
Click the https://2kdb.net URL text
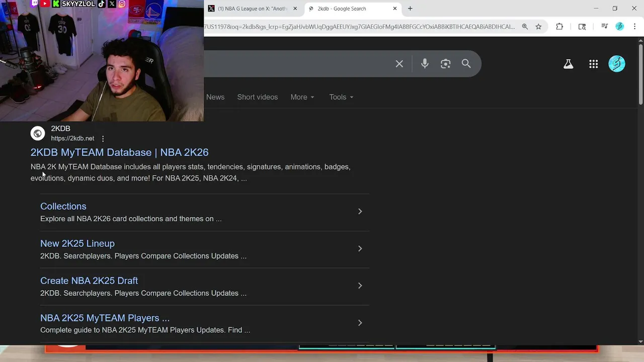[x=72, y=138]
